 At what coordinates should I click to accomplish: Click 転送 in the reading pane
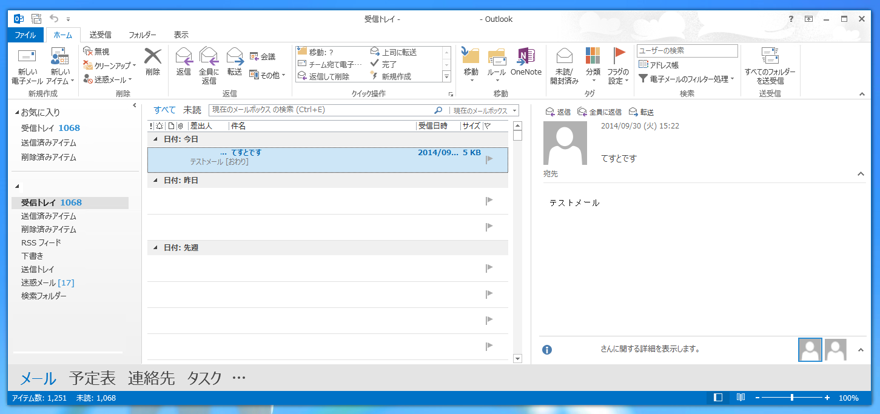click(x=641, y=112)
